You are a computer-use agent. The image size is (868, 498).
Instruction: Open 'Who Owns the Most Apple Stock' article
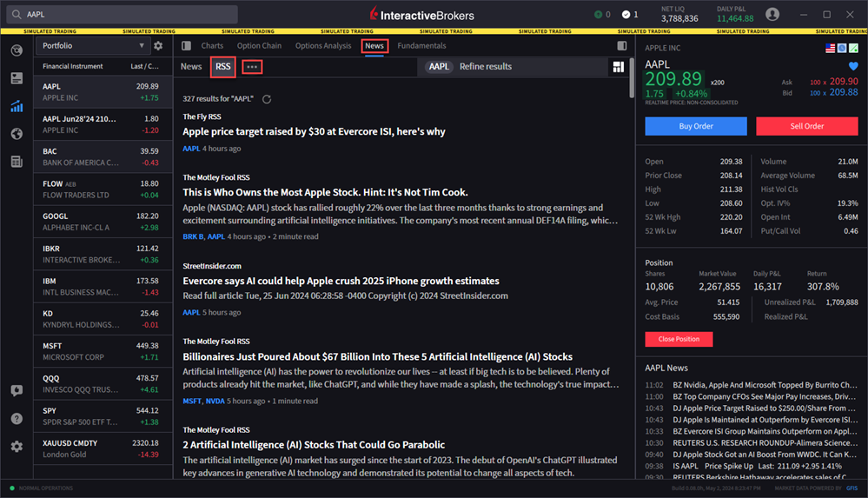pyautogui.click(x=325, y=192)
